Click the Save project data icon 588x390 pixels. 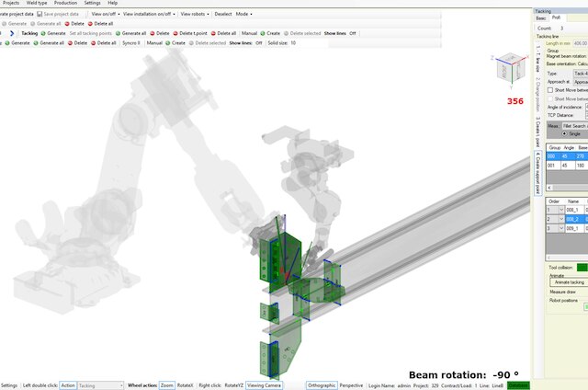[x=40, y=15]
